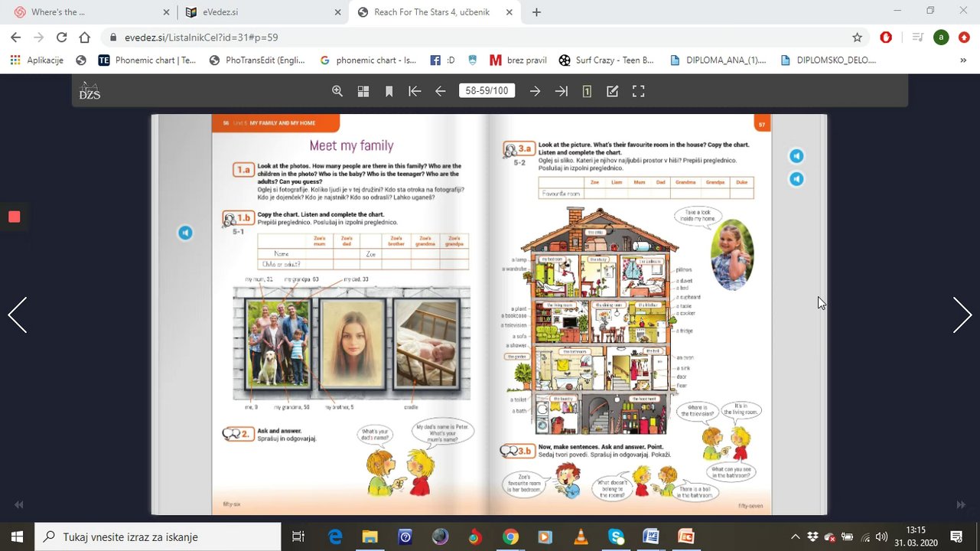
Task: Go to next page with toolbar arrow
Action: coord(536,91)
